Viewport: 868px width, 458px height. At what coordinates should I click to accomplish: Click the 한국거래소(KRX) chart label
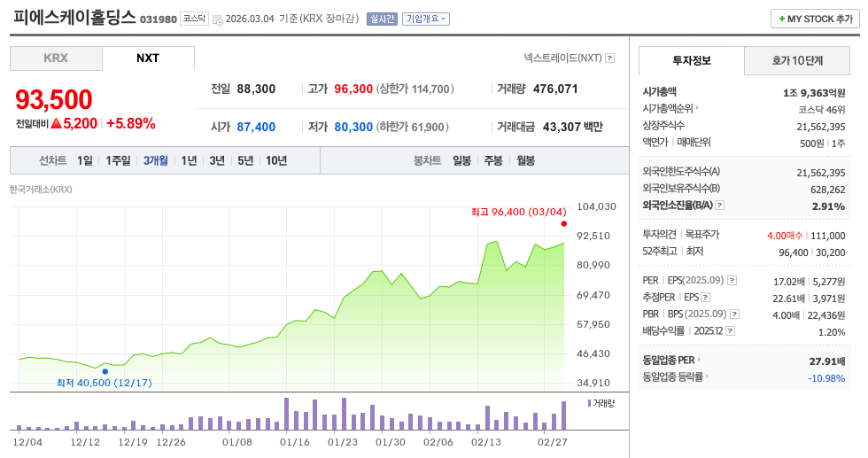coord(41,190)
